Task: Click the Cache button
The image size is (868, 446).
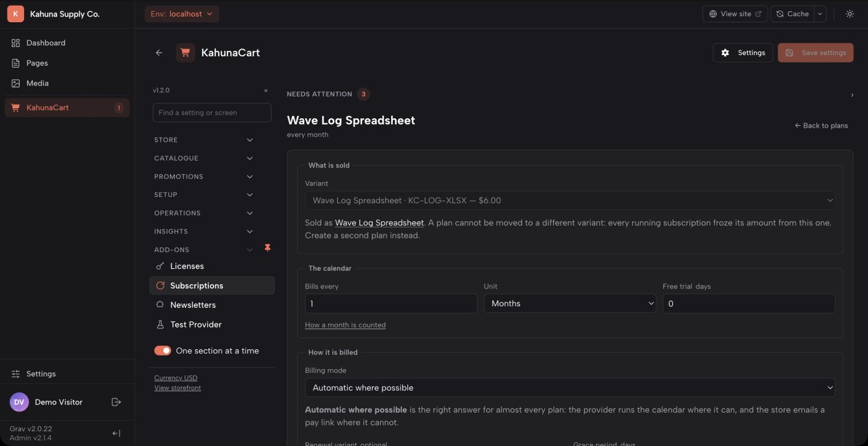Action: (793, 14)
